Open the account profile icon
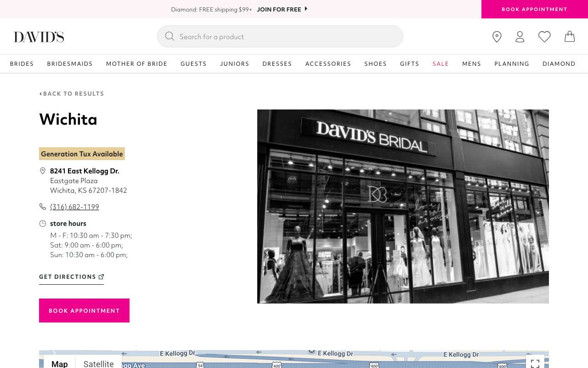The width and height of the screenshot is (588, 368). click(520, 37)
